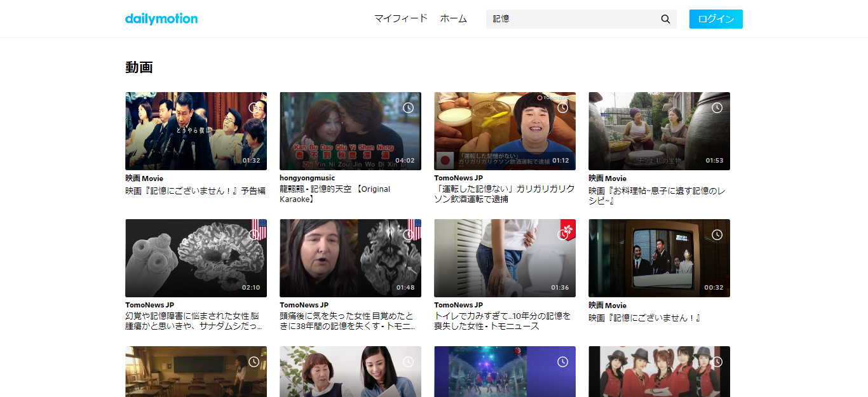
Task: Open title 頭痛後に気を失った女性 目覚めたとき
Action: 348,321
